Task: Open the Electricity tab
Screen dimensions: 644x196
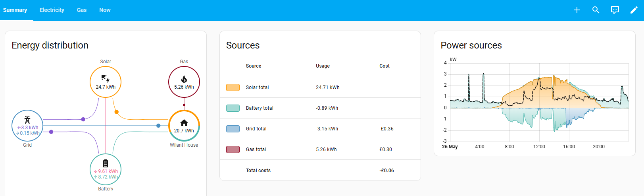Action: click(52, 10)
